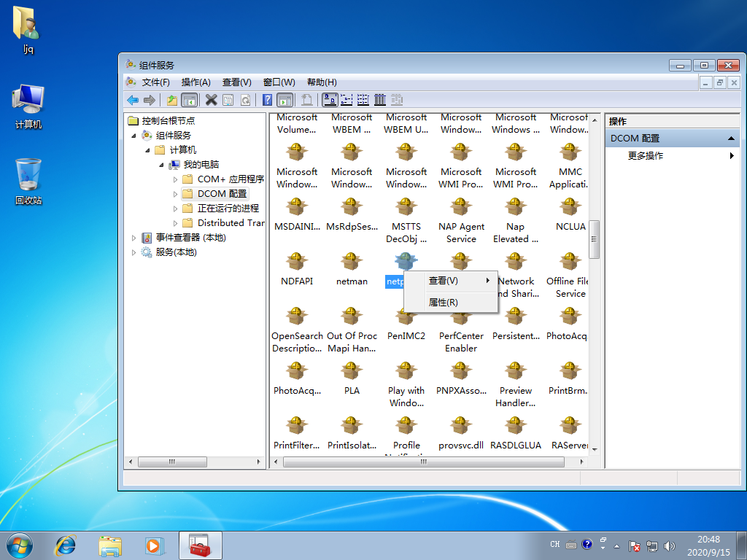Screen dimensions: 747x560
Task: Open the 操作(A) menu
Action: click(196, 82)
